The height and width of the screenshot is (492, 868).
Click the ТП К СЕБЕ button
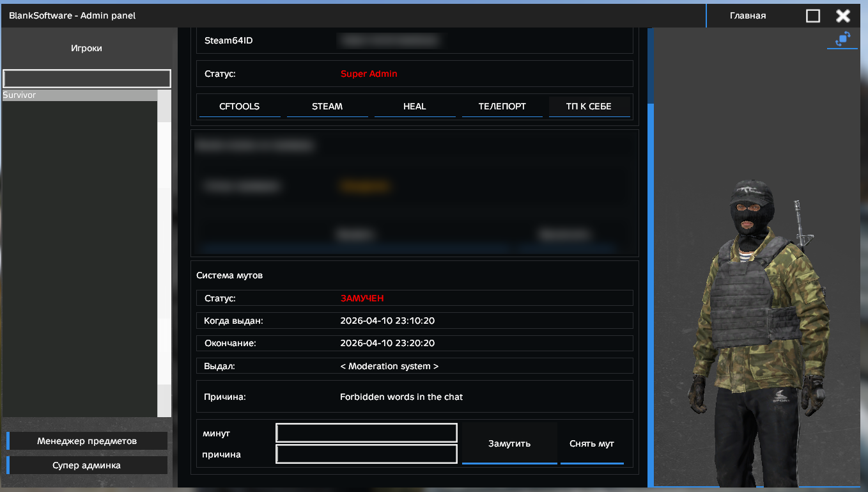tap(589, 107)
